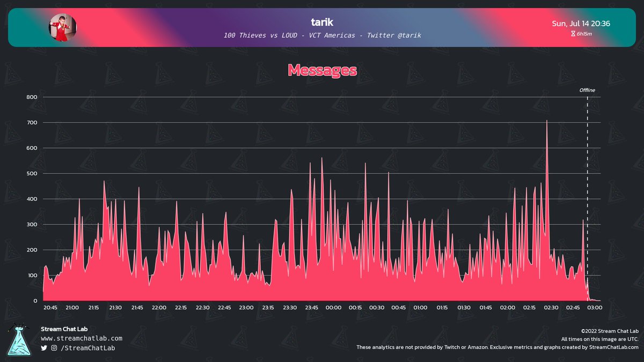Toggle the Offline marker label

click(587, 90)
